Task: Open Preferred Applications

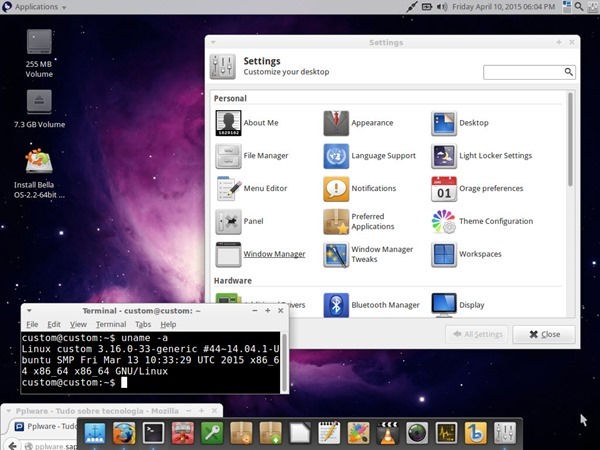Action: click(x=359, y=221)
